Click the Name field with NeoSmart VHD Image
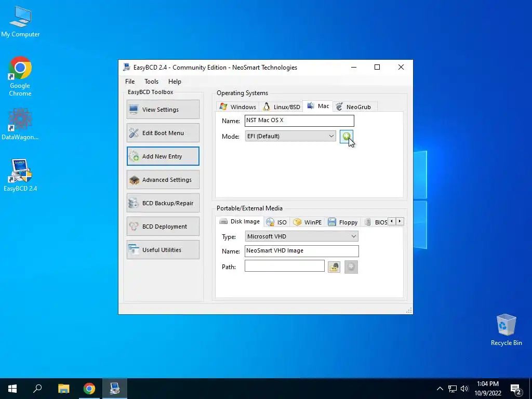This screenshot has width=532, height=399. (302, 251)
